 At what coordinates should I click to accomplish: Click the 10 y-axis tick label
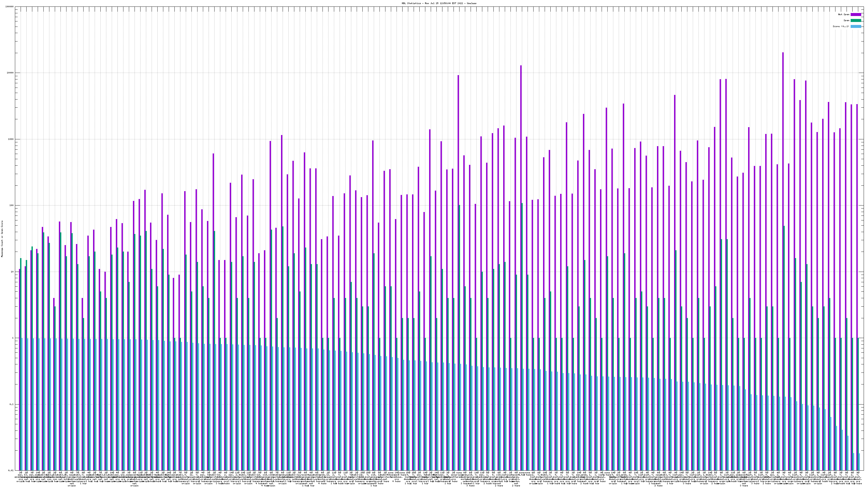[12, 272]
